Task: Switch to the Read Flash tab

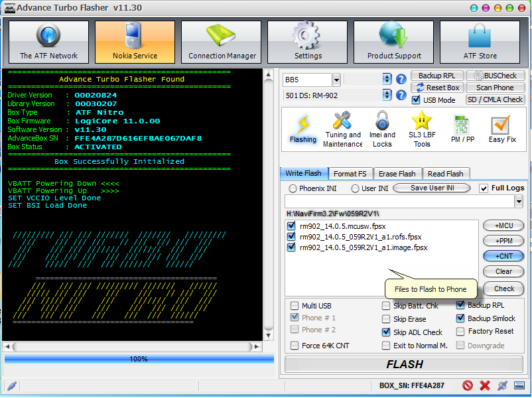Action: tap(446, 174)
